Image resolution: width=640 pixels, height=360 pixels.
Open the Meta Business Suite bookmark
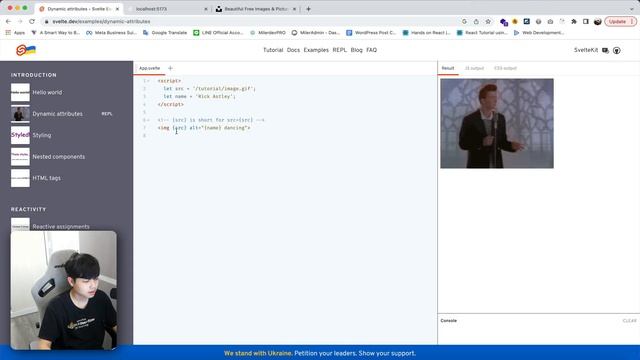click(x=111, y=33)
